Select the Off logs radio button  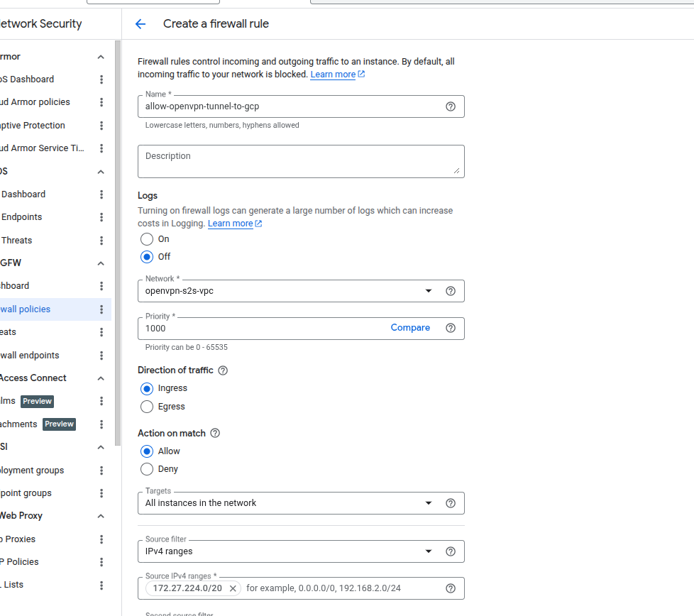(x=147, y=257)
